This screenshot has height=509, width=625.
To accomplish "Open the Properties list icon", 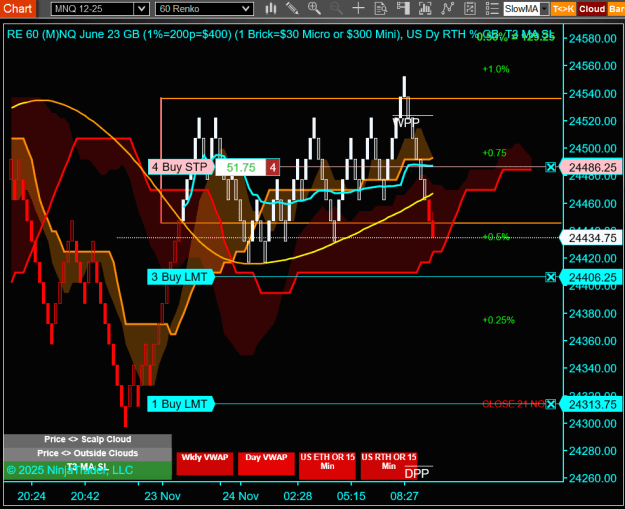I will coord(492,8).
